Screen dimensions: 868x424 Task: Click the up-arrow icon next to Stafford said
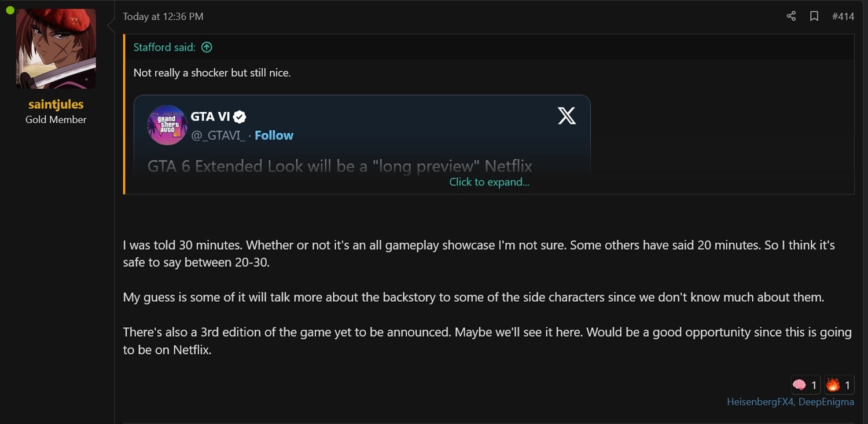(x=207, y=47)
